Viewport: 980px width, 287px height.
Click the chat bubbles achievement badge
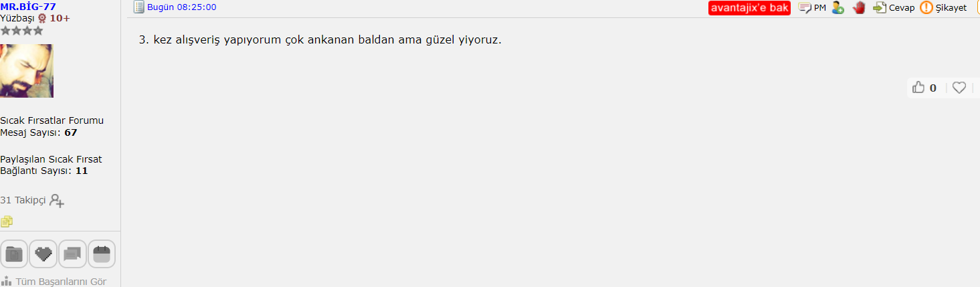tap(72, 254)
